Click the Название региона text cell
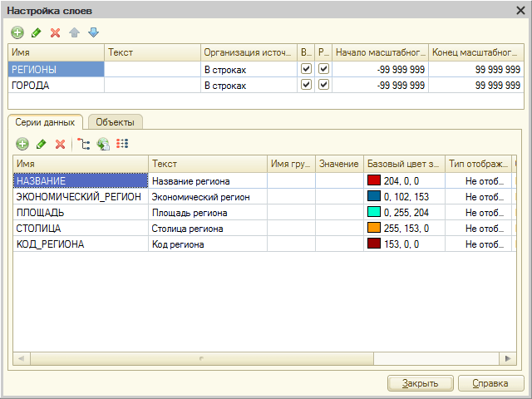This screenshot has height=399, width=532. tap(208, 181)
